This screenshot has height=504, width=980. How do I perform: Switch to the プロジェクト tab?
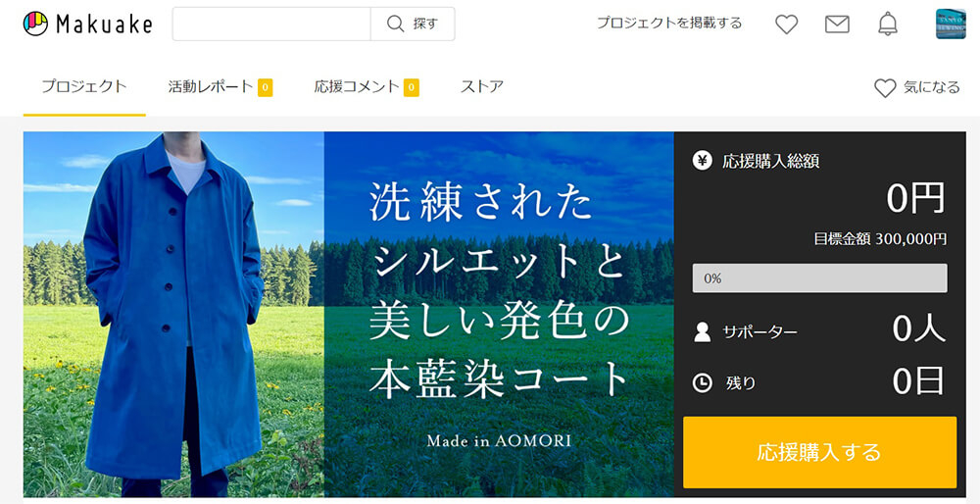[x=84, y=86]
